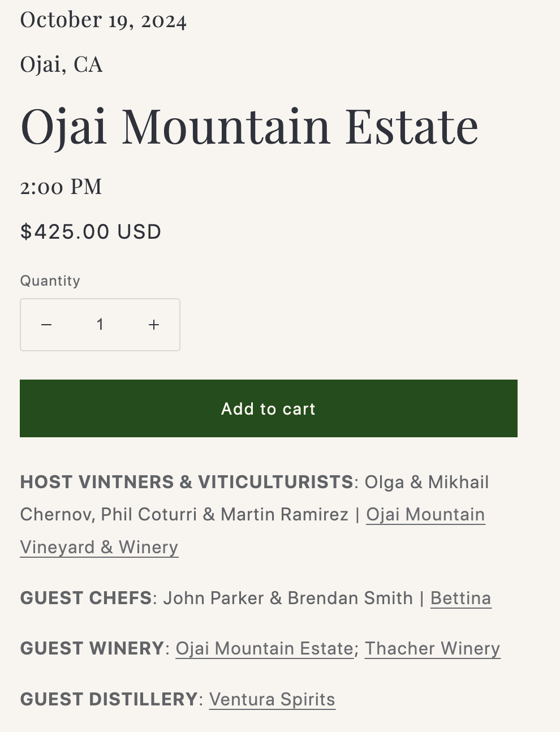Click the October 19, 2024 date text
This screenshot has height=732, width=560.
104,20
